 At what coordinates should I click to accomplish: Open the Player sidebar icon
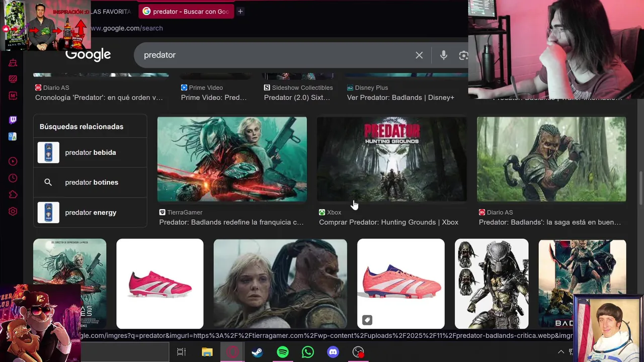[13, 161]
